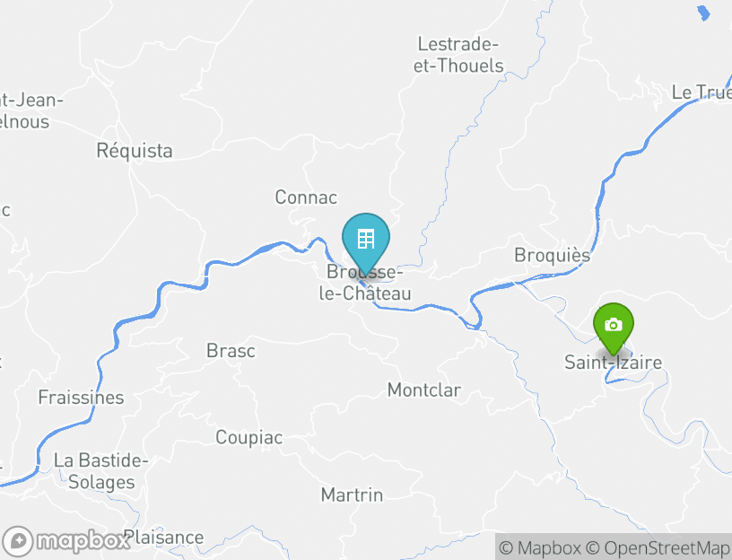Click the Réquista town label
This screenshot has width=732, height=560.
click(135, 151)
